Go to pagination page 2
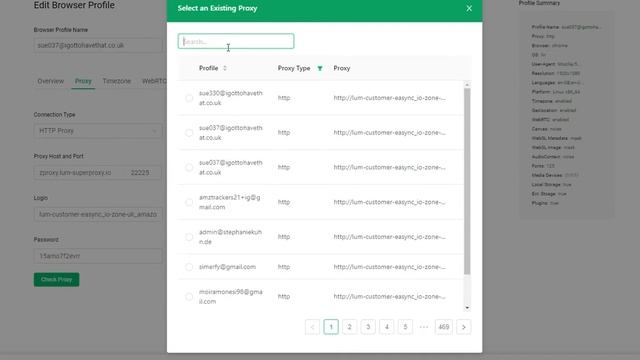This screenshot has height=360, width=640. tap(349, 327)
